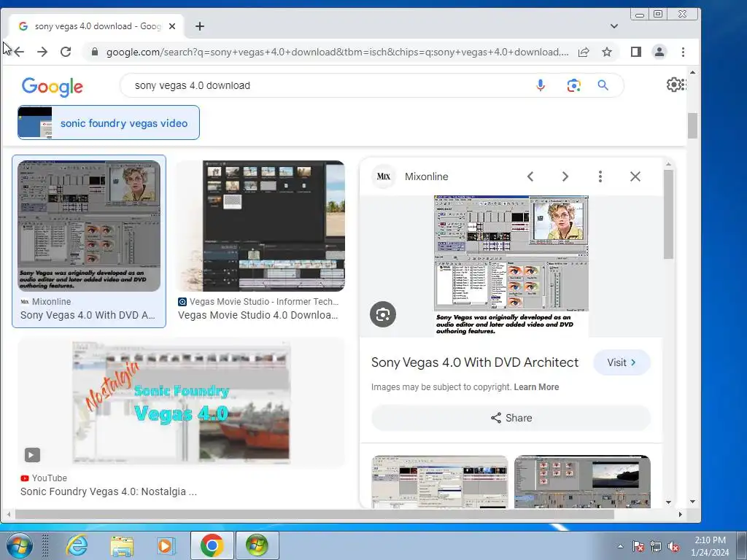Bookmark this page with the star icon
The height and width of the screenshot is (560, 747).
point(606,52)
